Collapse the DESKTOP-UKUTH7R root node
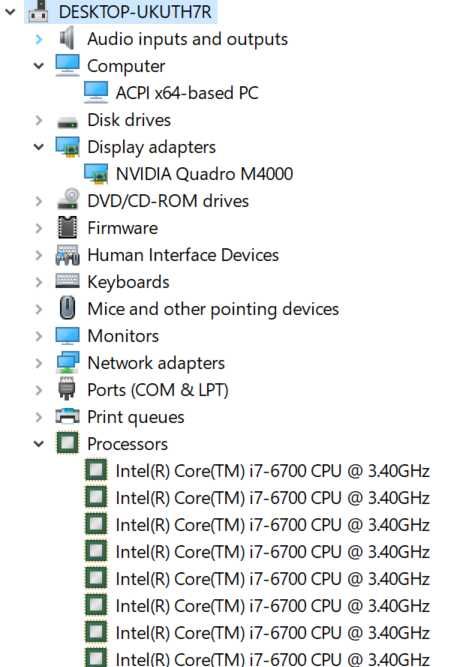 10,12
